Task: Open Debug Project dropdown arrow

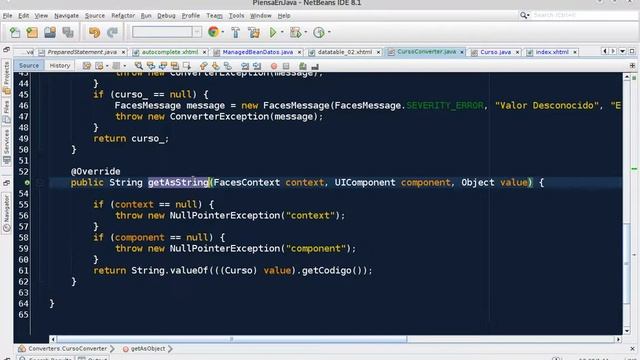Action: (306, 32)
